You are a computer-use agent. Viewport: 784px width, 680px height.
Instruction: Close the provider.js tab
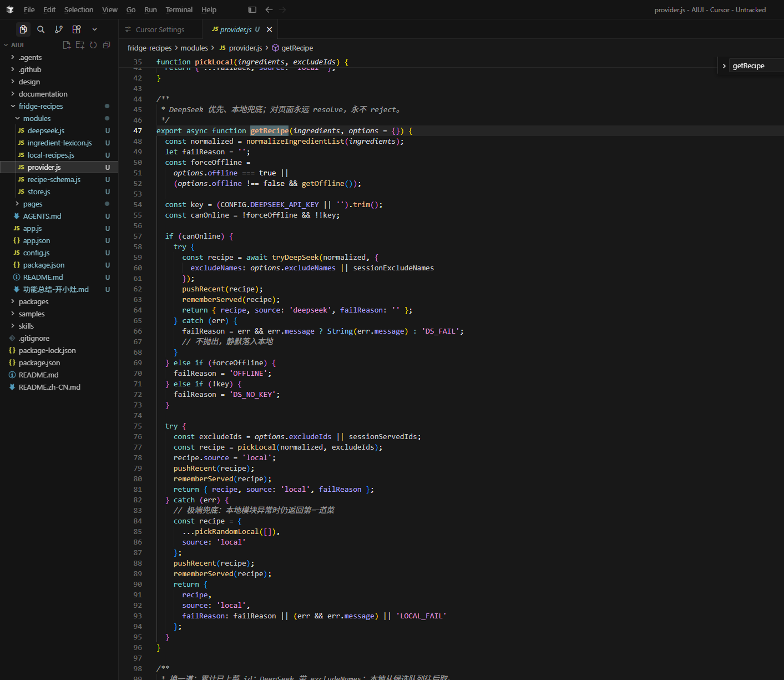click(269, 29)
